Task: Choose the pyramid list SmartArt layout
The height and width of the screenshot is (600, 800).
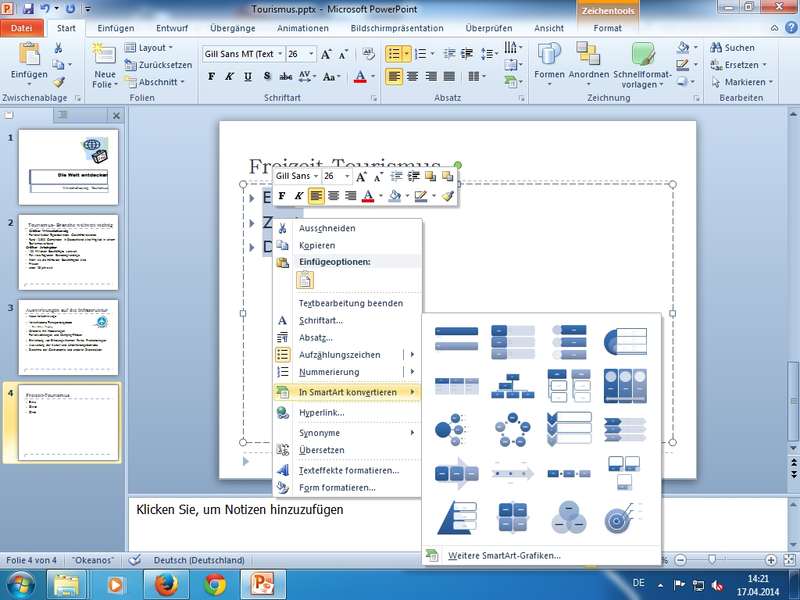Action: pyautogui.click(x=457, y=517)
